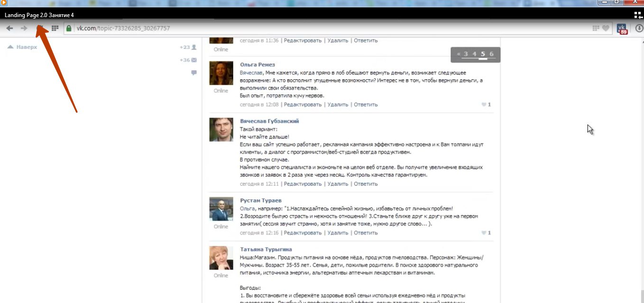Go forward with the browser forward arrow

point(24,28)
